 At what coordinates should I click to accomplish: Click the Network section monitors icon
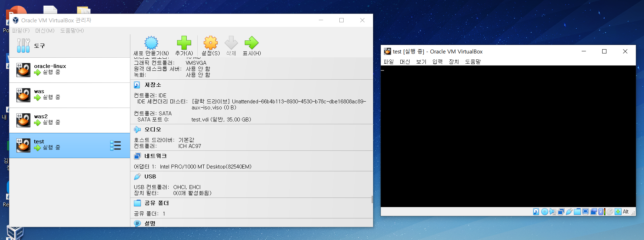pyautogui.click(x=137, y=156)
